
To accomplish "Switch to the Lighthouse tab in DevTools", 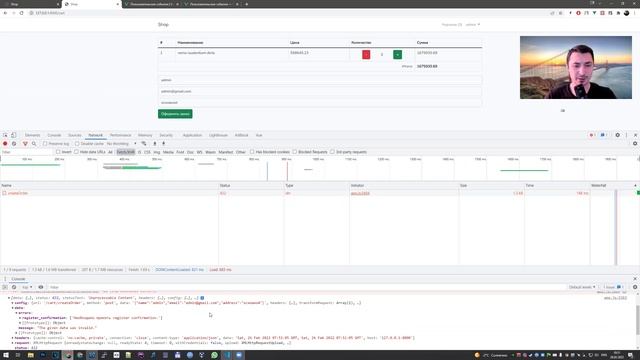I will point(218,135).
